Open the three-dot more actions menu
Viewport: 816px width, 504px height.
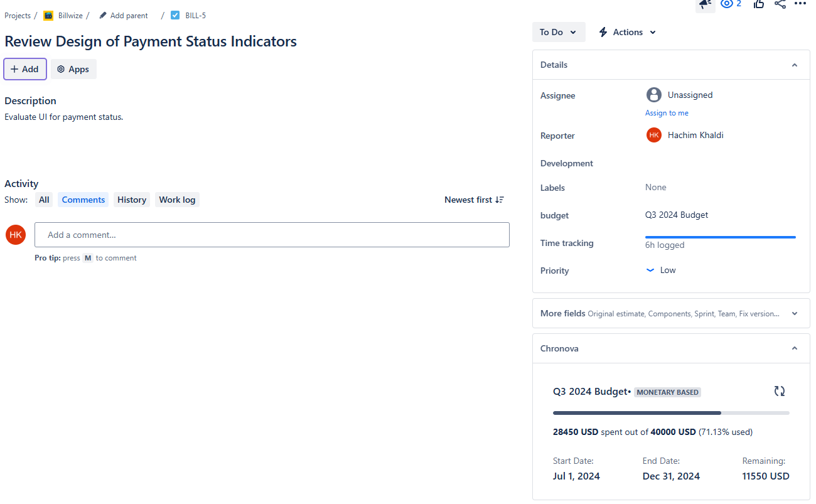tap(800, 4)
